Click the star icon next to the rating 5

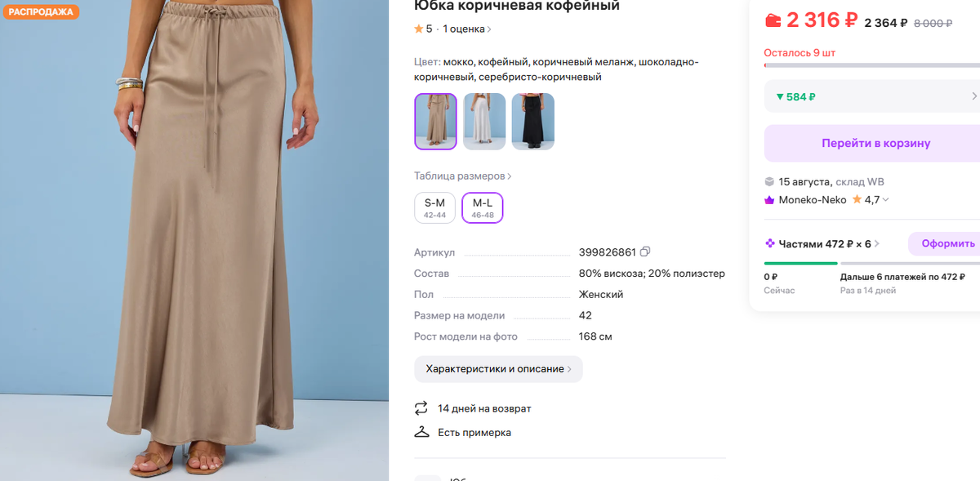coord(419,29)
